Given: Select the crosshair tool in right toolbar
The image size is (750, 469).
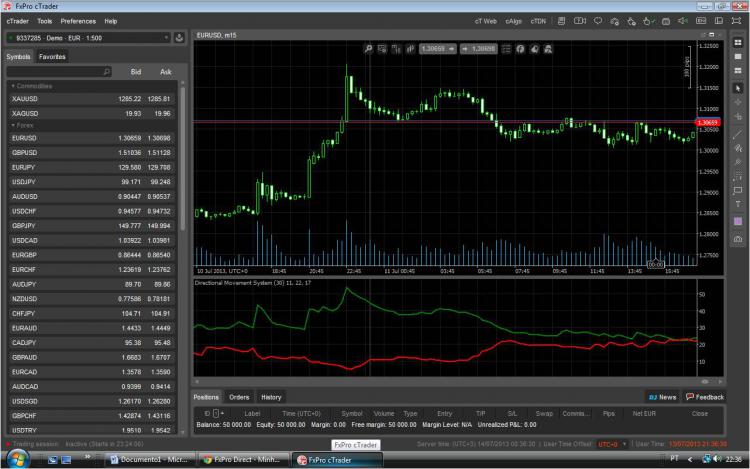Looking at the screenshot, I should (738, 102).
